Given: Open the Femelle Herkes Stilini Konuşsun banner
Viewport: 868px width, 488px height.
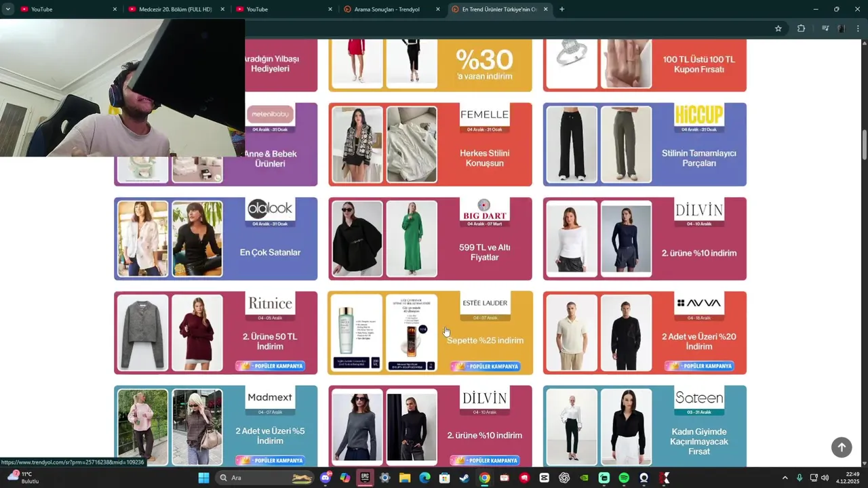Looking at the screenshot, I should (x=430, y=144).
